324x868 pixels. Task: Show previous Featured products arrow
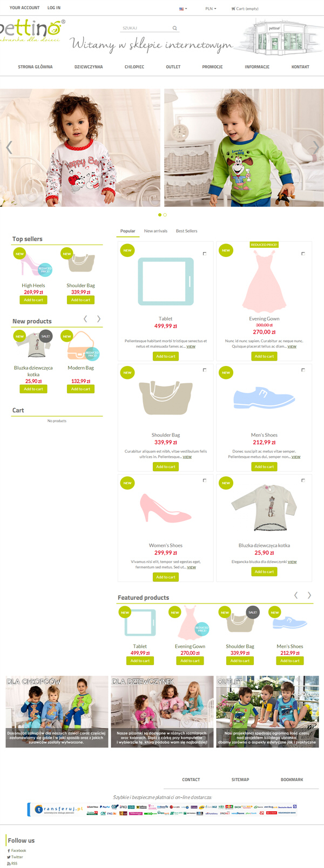coord(296,595)
